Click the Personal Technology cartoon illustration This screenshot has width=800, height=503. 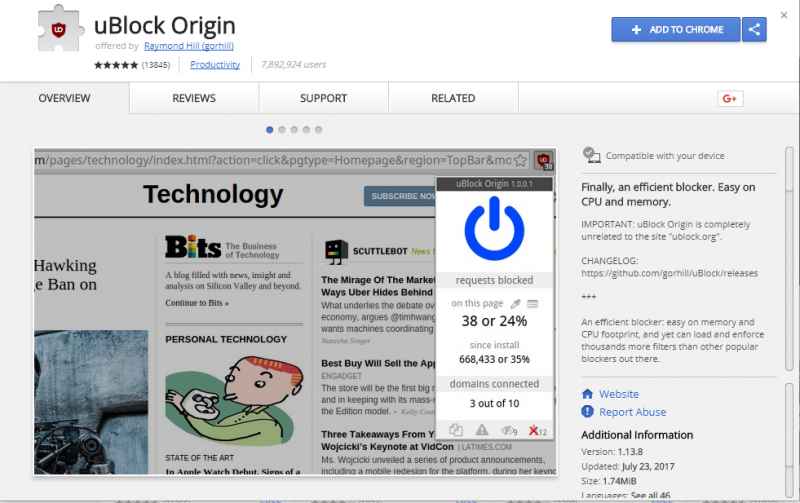tap(234, 400)
